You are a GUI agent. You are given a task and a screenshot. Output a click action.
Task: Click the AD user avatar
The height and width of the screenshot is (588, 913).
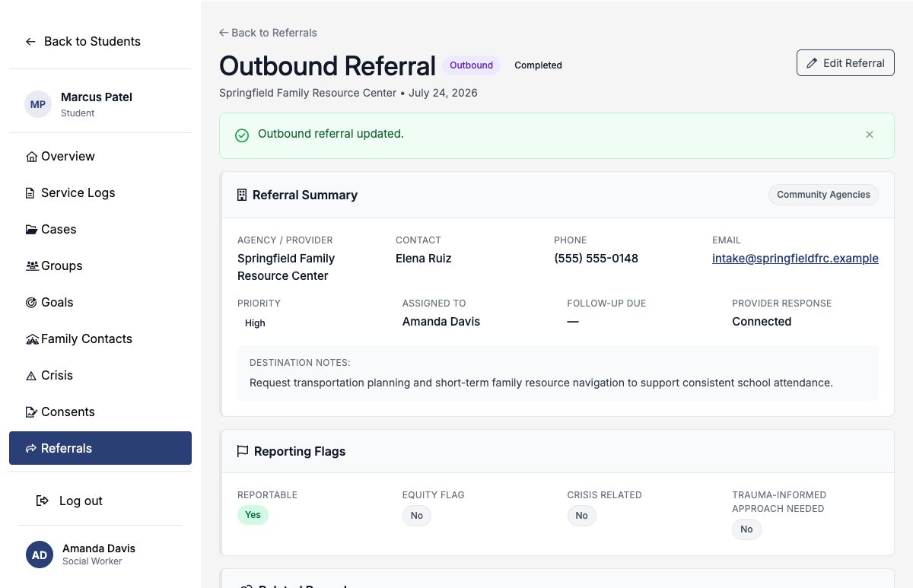(40, 555)
